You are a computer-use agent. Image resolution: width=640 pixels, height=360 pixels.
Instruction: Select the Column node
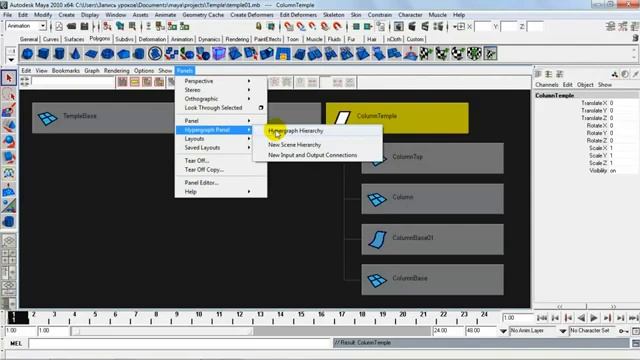pos(432,199)
